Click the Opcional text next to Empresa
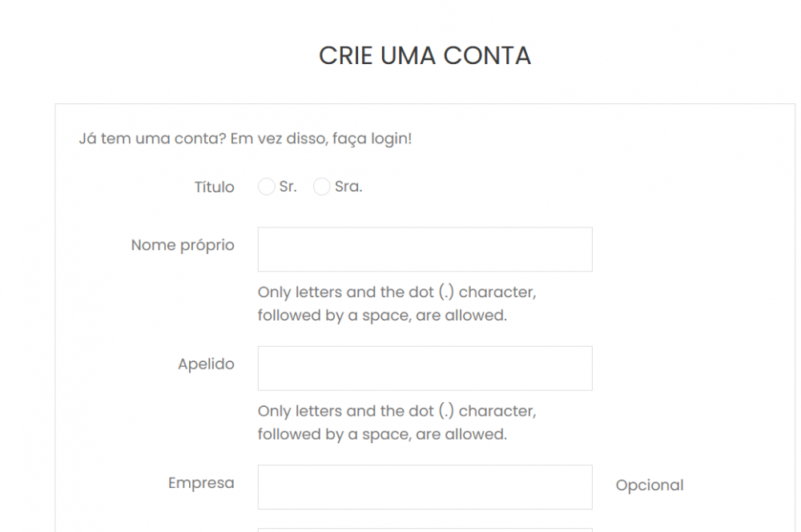 pos(650,485)
